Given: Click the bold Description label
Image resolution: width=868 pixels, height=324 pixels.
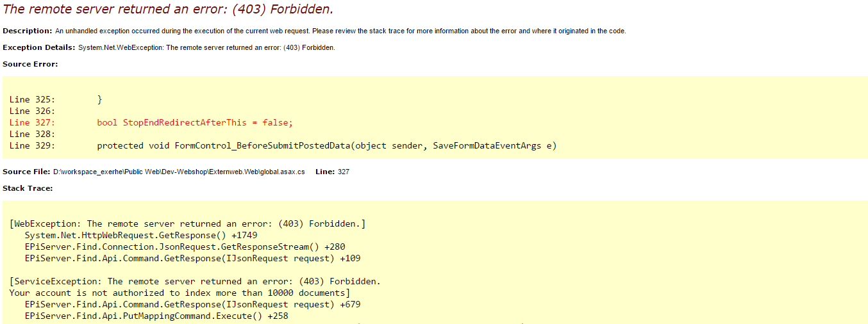Looking at the screenshot, I should point(27,31).
